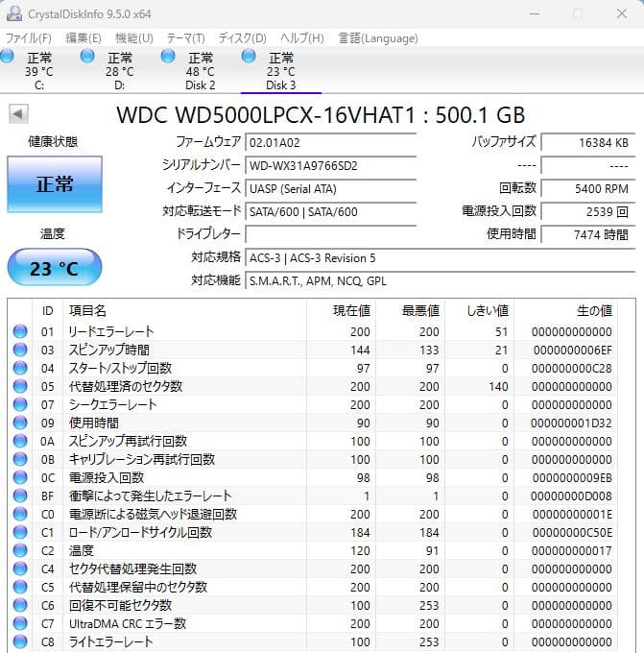This screenshot has height=653, width=644.
Task: Click the disk model title WDC WD5000LPCX-16VHAT1
Action: tap(266, 114)
